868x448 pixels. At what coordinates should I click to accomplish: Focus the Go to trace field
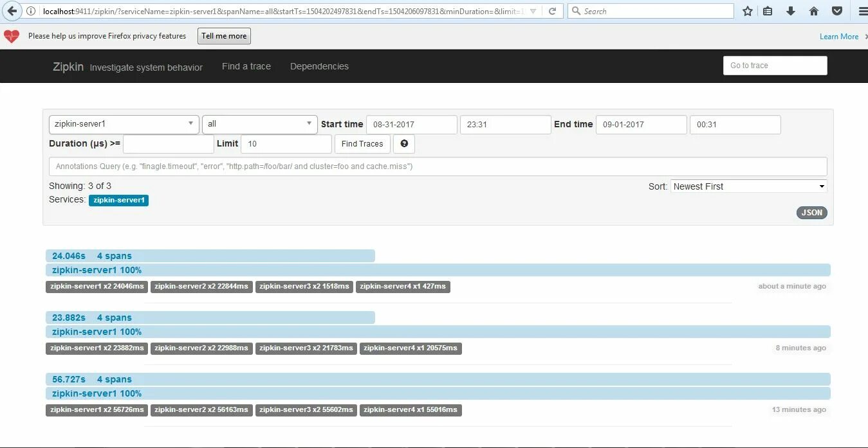click(775, 66)
